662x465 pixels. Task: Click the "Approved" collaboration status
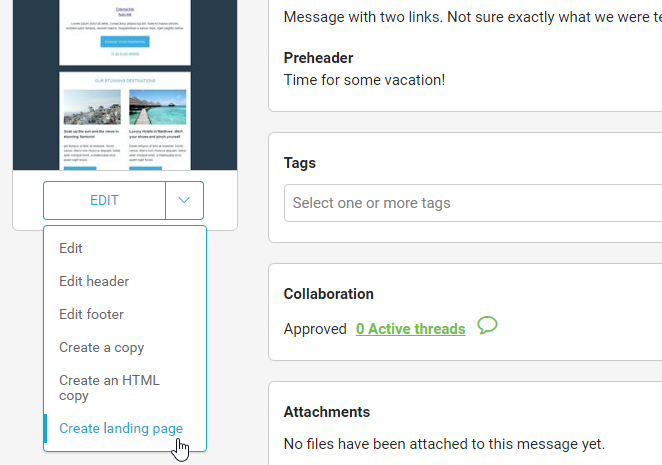[x=315, y=329]
